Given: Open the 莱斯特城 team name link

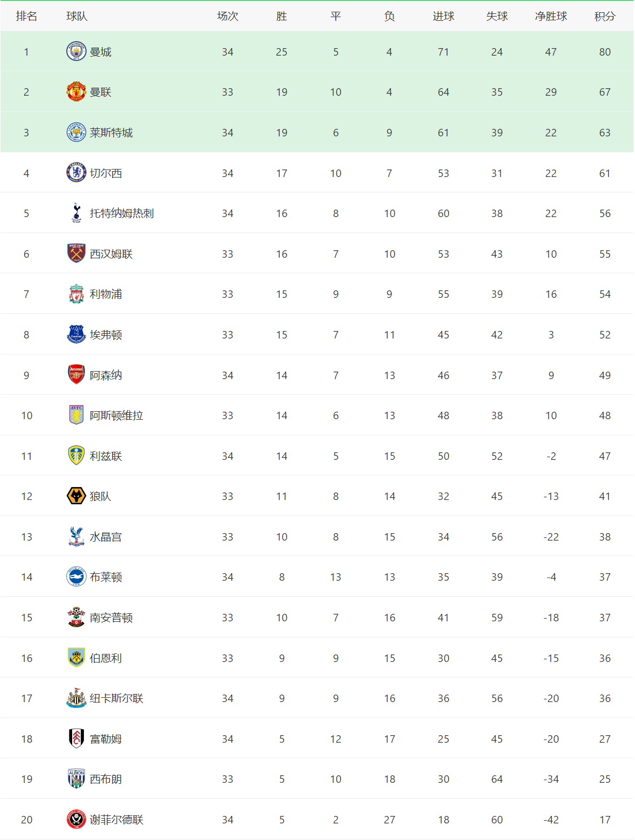Looking at the screenshot, I should (111, 133).
